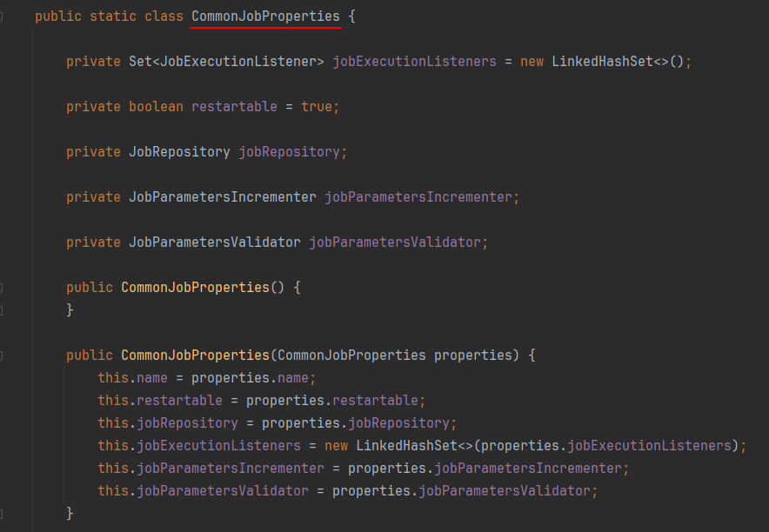Click closing brace of the empty constructor
Viewport: 769px width, 532px height.
70,310
